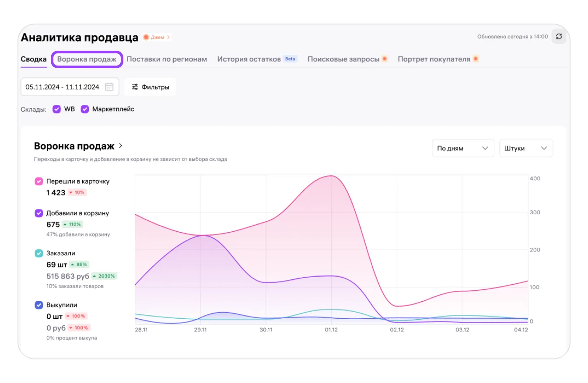Click orange dot beside Поисковые запросы
Image resolution: width=588 pixels, height=383 pixels.
coord(385,59)
